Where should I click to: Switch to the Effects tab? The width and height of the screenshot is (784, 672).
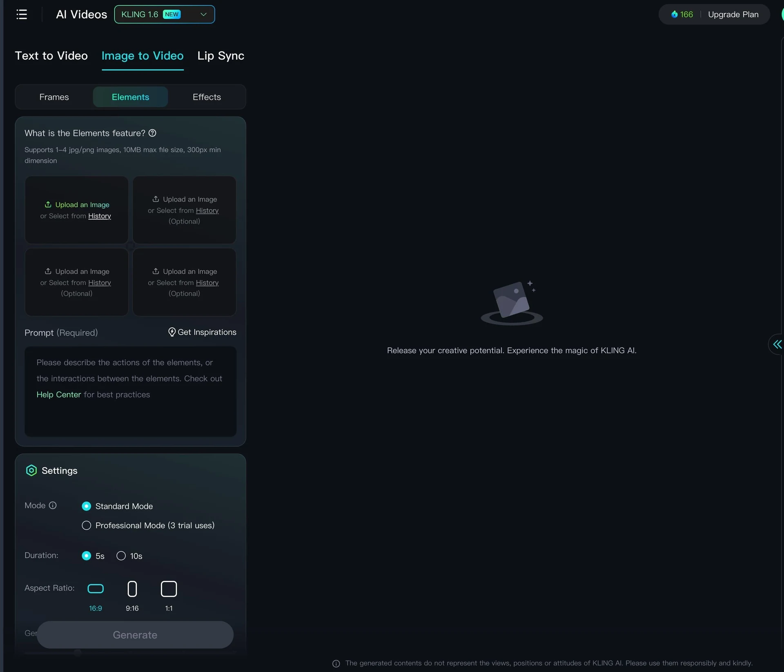coord(207,97)
